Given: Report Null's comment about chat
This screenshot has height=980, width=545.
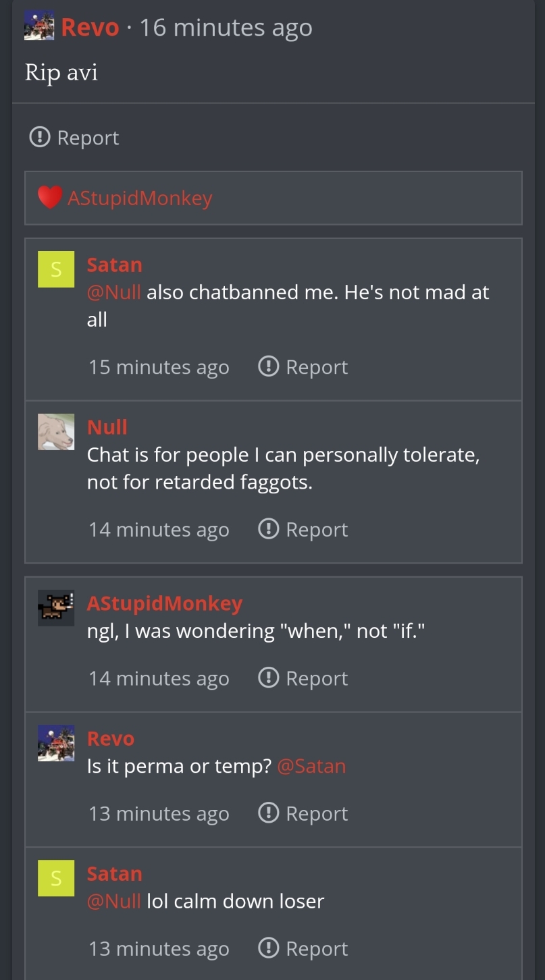Looking at the screenshot, I should [x=303, y=530].
